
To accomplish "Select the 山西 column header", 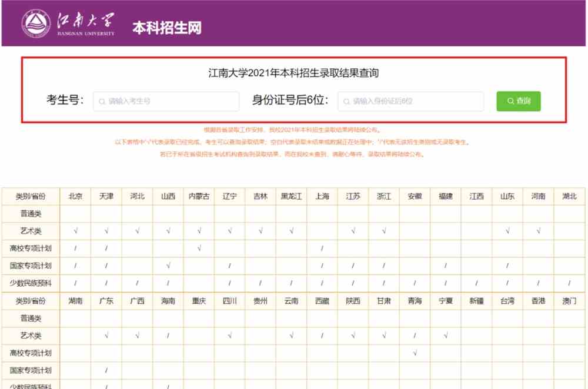I will 168,196.
